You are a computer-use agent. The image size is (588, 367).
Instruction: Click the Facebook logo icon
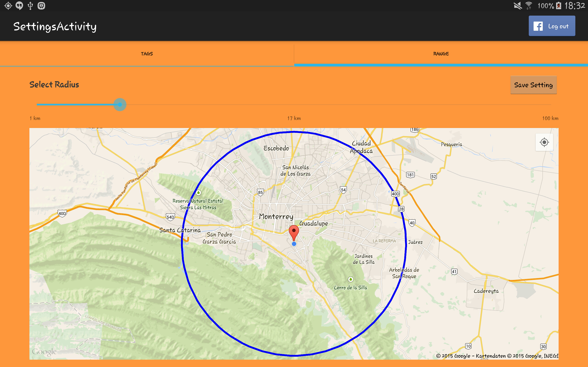pos(538,26)
